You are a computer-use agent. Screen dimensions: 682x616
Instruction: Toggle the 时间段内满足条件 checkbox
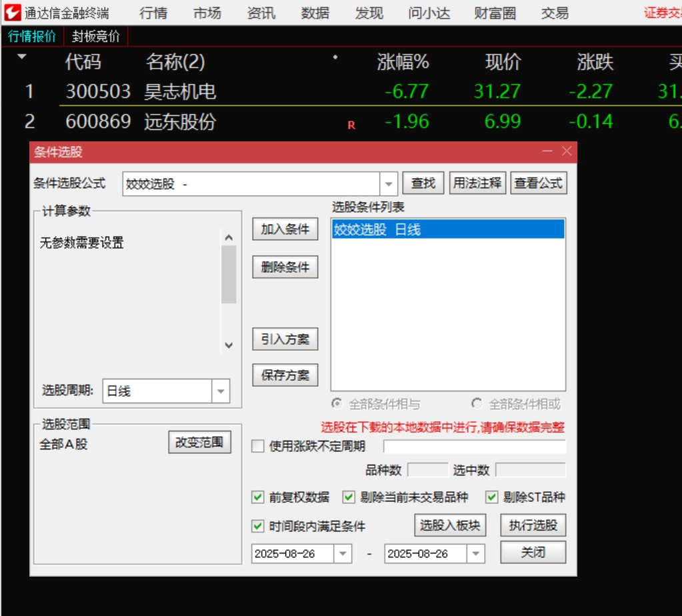click(258, 526)
